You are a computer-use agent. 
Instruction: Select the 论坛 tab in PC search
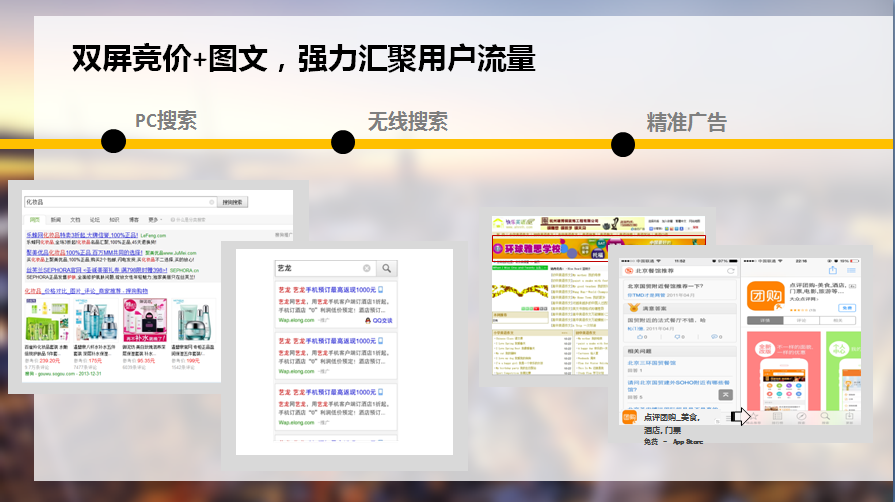pos(95,220)
